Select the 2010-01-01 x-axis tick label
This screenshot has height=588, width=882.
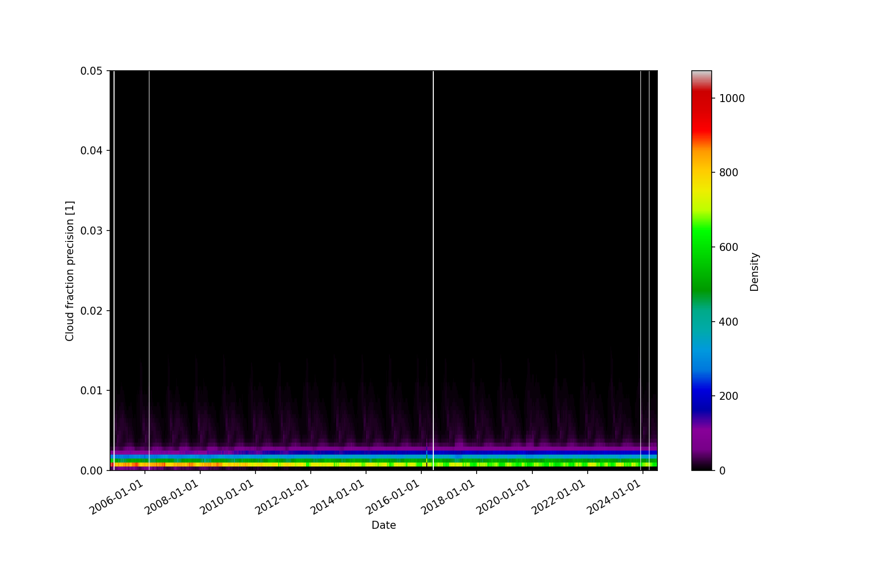pyautogui.click(x=227, y=498)
